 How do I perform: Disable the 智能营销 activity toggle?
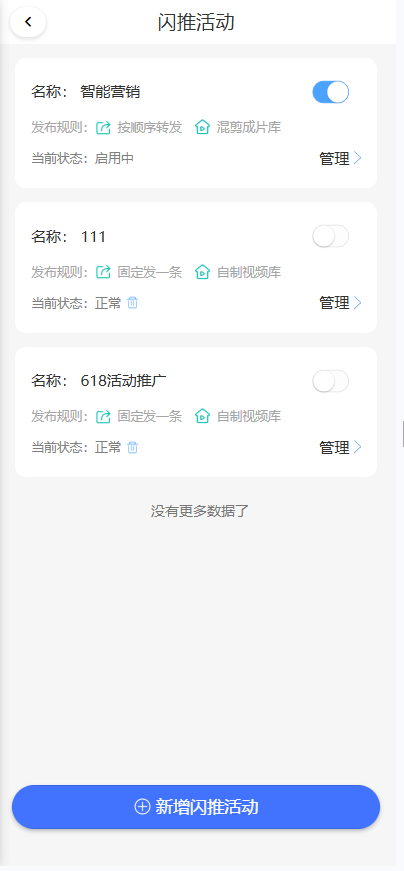[x=331, y=92]
